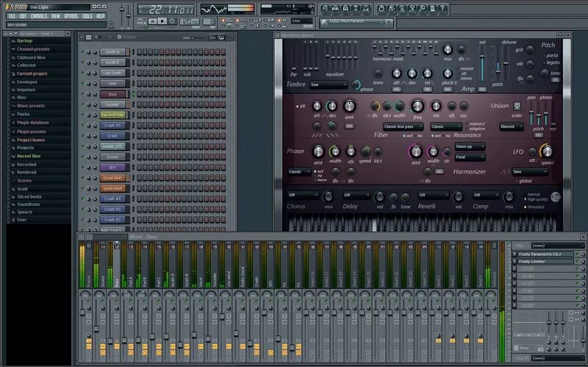Click graph editor icon in step sequencer header
Viewport: 588px width, 367px height.
[212, 38]
